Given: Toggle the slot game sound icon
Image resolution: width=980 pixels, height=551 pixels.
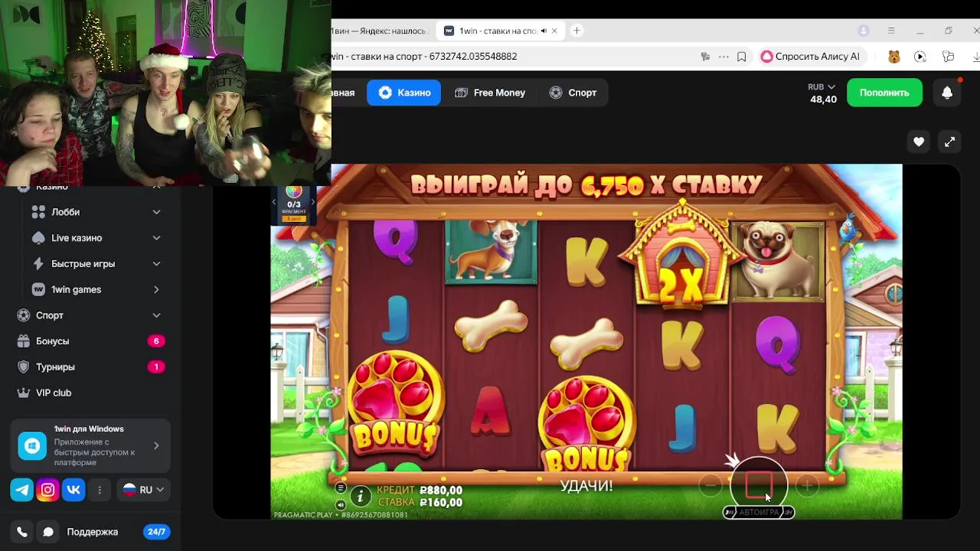Looking at the screenshot, I should coord(341,504).
